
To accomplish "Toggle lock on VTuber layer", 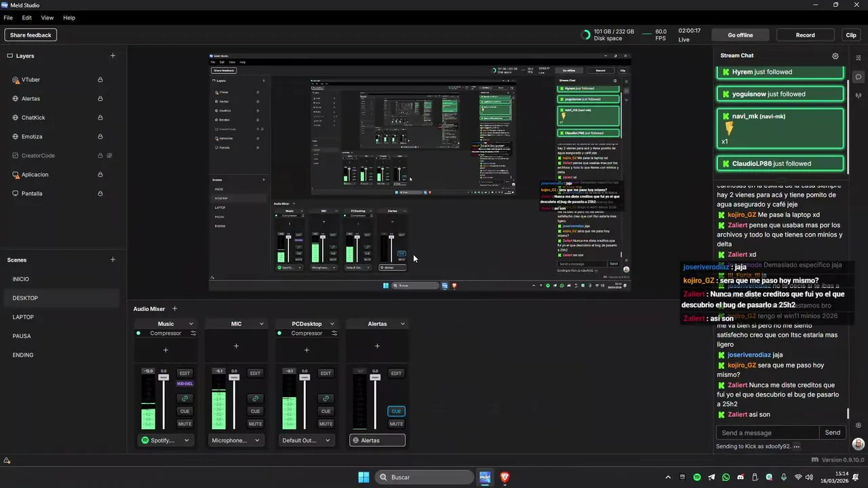I will [100, 79].
